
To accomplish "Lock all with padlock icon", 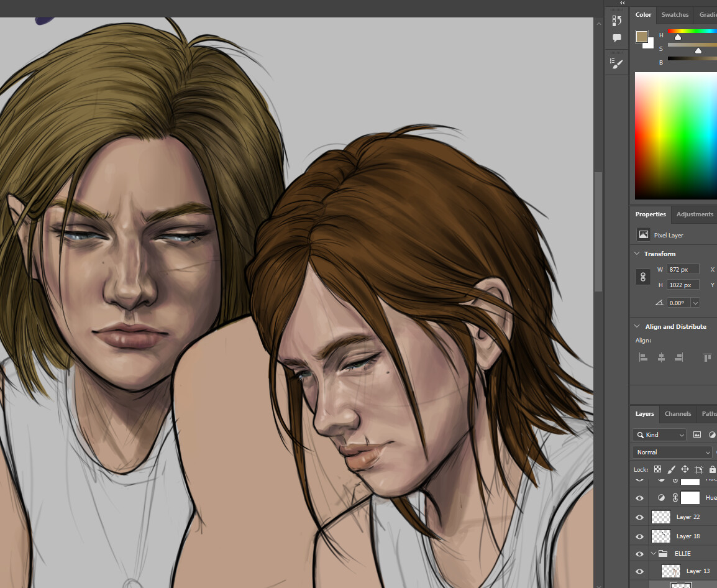I will (x=713, y=469).
